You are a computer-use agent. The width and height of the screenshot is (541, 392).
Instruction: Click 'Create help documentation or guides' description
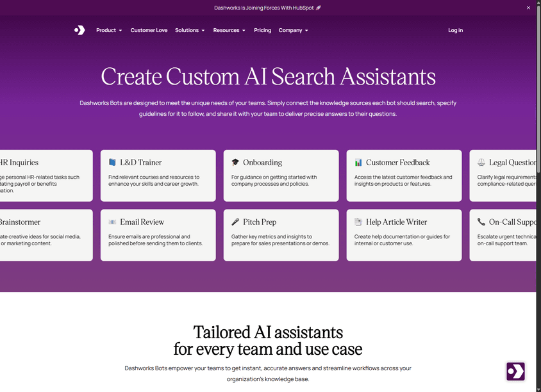402,240
